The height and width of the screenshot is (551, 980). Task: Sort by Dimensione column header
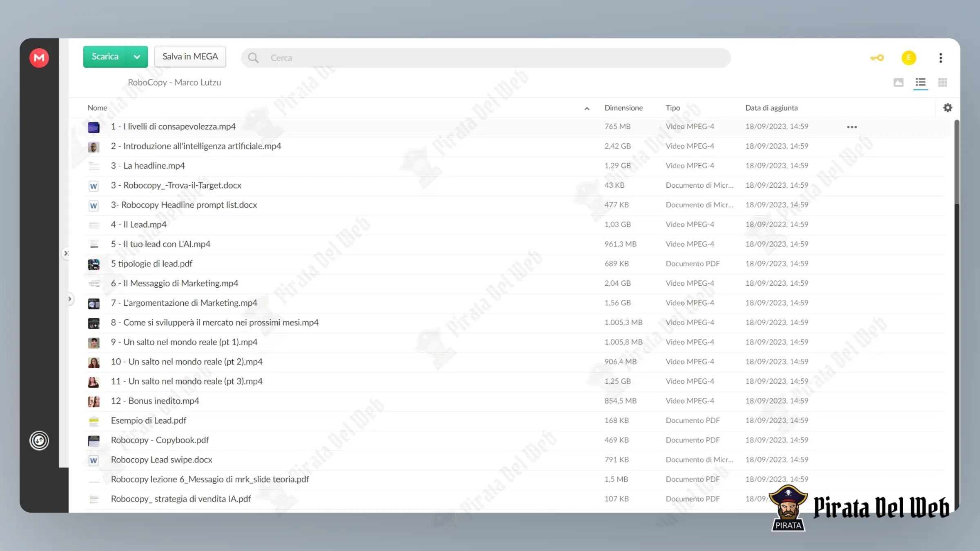[x=624, y=108]
